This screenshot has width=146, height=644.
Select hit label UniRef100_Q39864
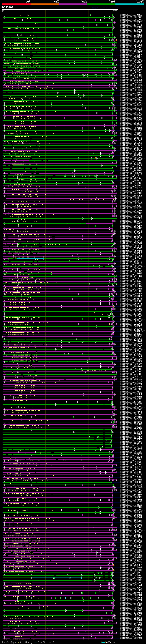[x=131, y=80]
